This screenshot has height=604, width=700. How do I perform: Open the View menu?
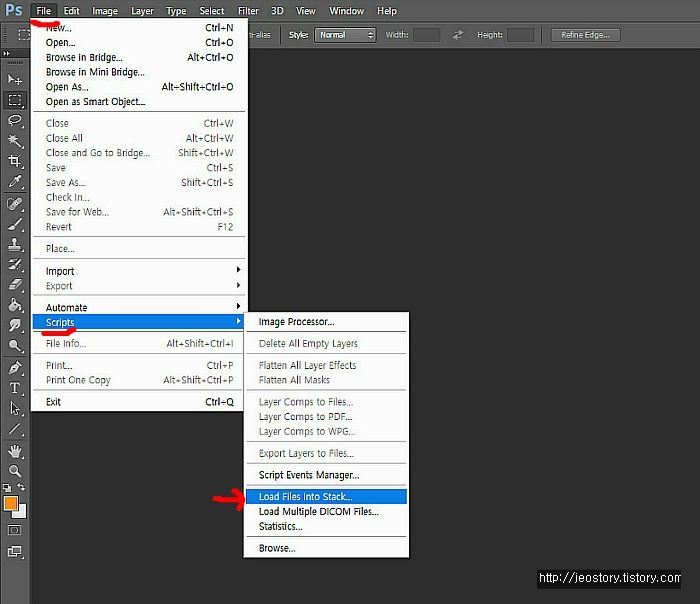(306, 11)
